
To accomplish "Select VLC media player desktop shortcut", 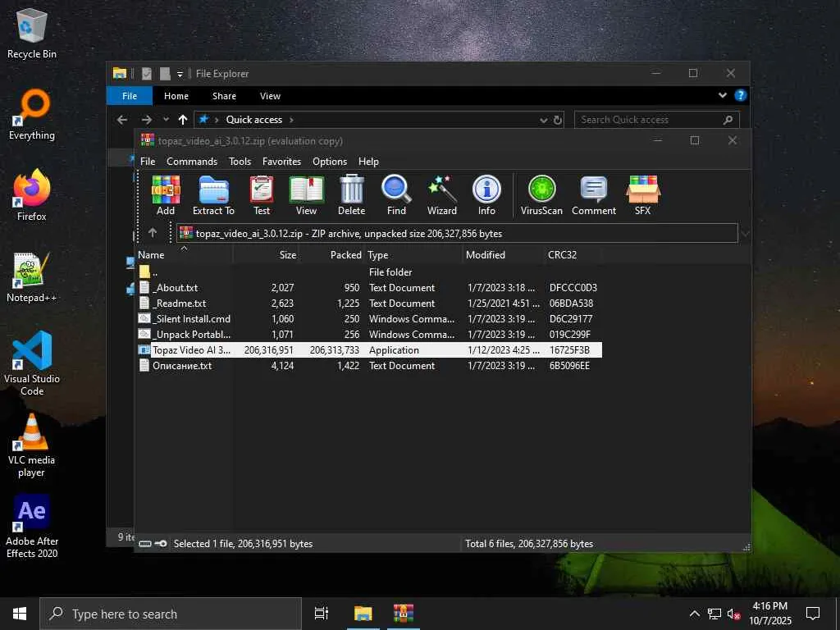I will coord(32,445).
